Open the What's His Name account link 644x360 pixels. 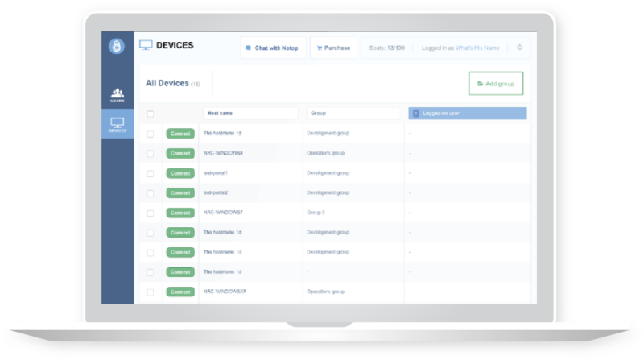click(x=477, y=48)
